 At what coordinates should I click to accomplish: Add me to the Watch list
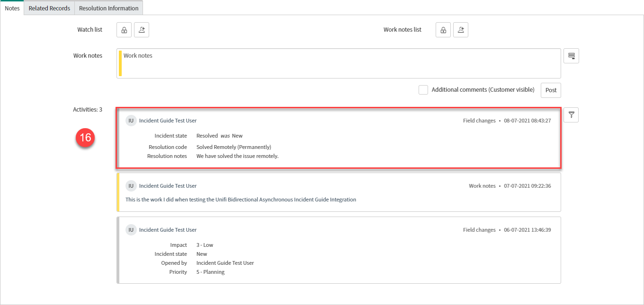142,30
